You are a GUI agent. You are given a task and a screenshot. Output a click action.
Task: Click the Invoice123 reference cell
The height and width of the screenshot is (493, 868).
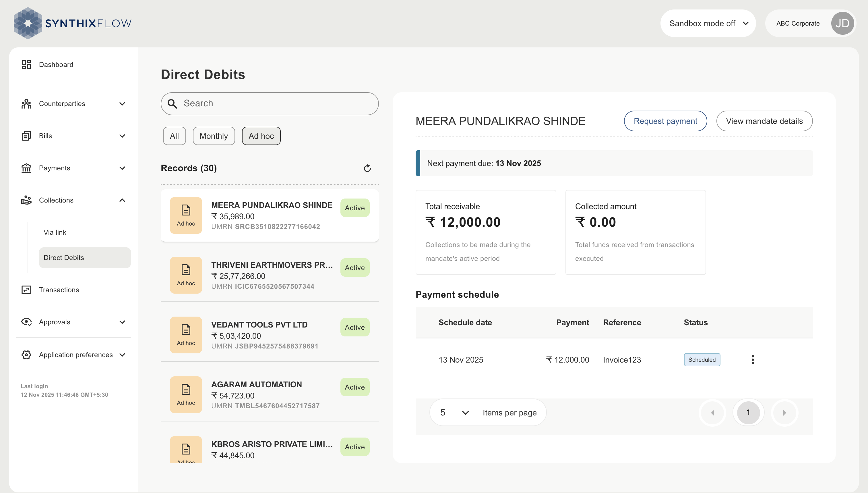(x=622, y=360)
